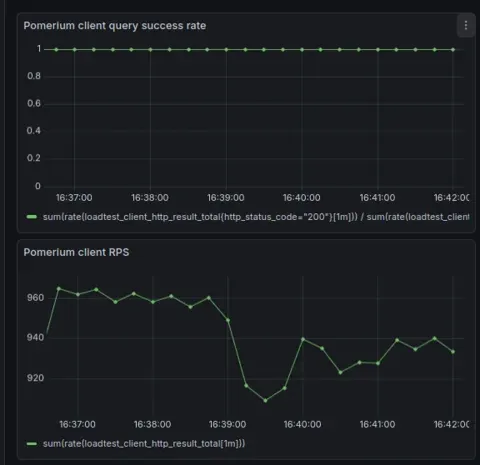
Task: Click the 16:37:00 label on RPS axis
Action: pyautogui.click(x=77, y=424)
